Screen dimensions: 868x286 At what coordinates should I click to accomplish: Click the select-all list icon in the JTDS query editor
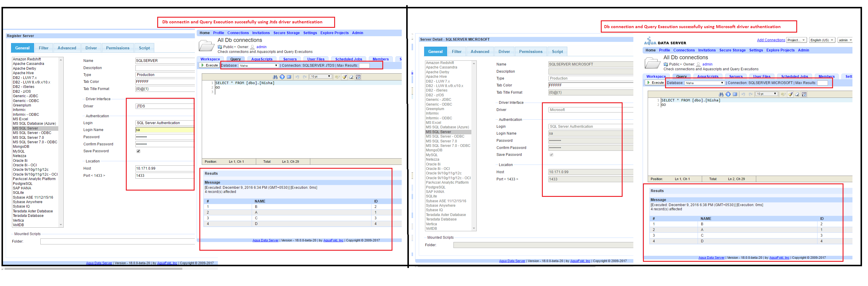pos(289,77)
